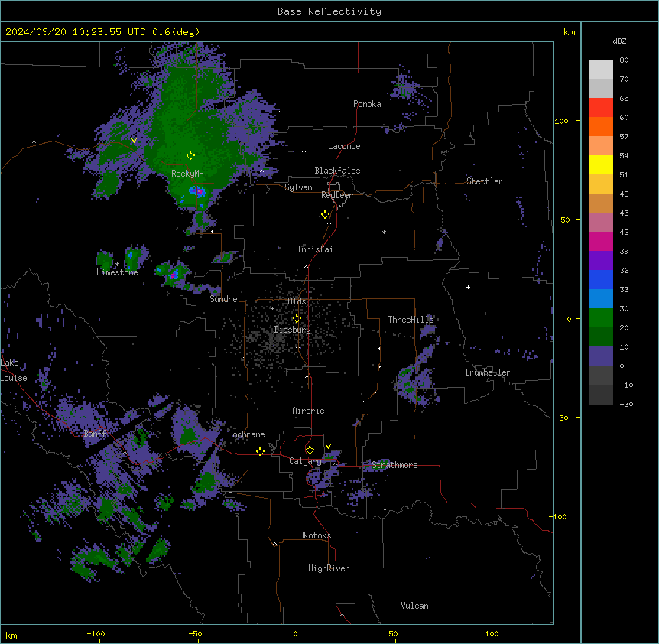This screenshot has width=659, height=644.
Task: Click the yellow diamond marker between Olds and Didsbury
Action: pyautogui.click(x=297, y=319)
